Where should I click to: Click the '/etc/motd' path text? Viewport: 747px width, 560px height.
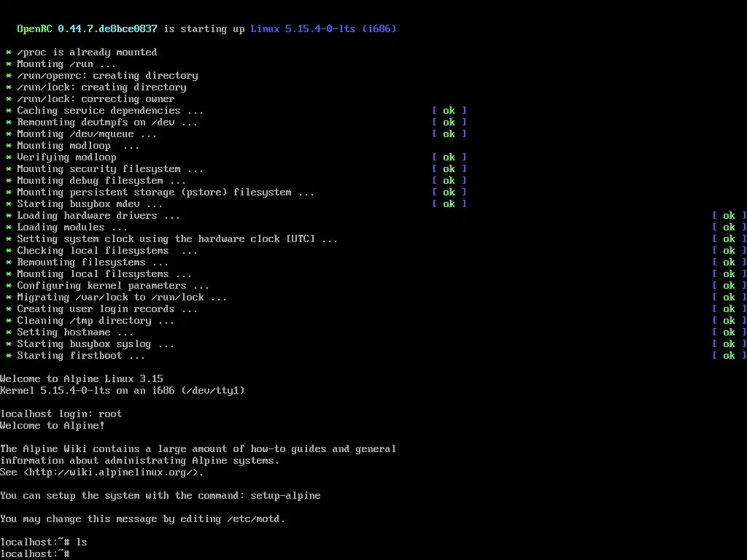point(253,518)
